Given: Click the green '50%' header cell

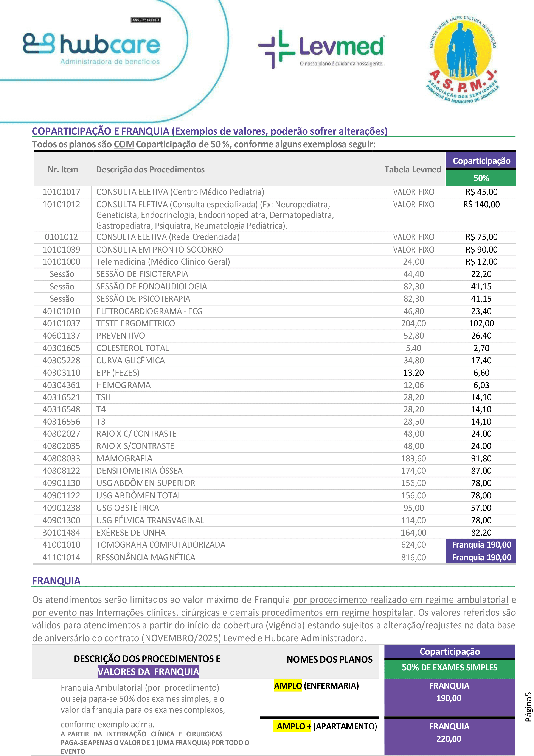Looking at the screenshot, I should (x=481, y=178).
